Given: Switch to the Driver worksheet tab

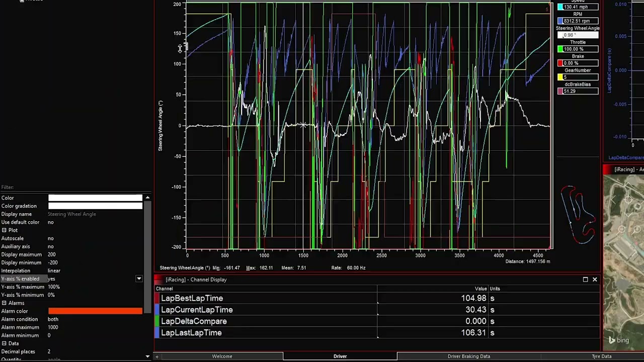Looking at the screenshot, I should click(x=340, y=356).
